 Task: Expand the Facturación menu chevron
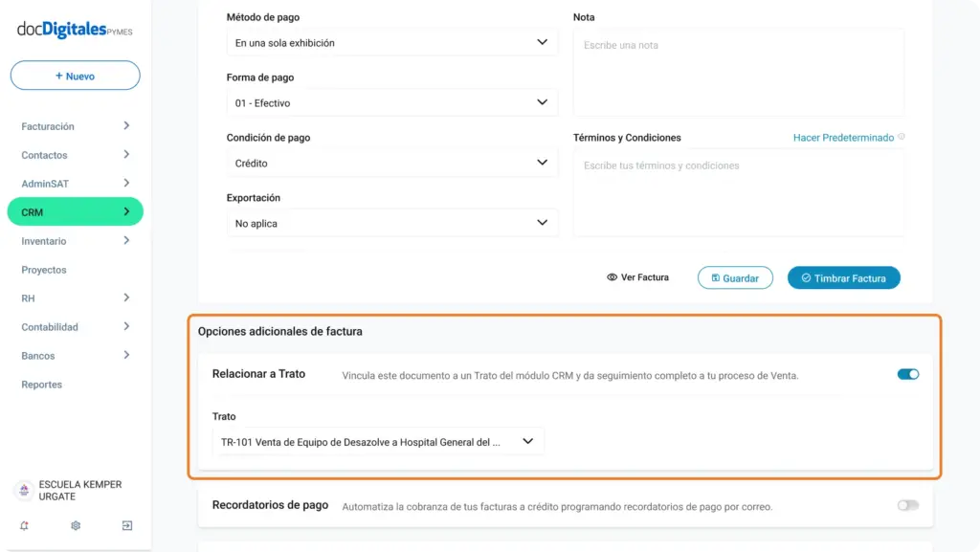click(126, 125)
